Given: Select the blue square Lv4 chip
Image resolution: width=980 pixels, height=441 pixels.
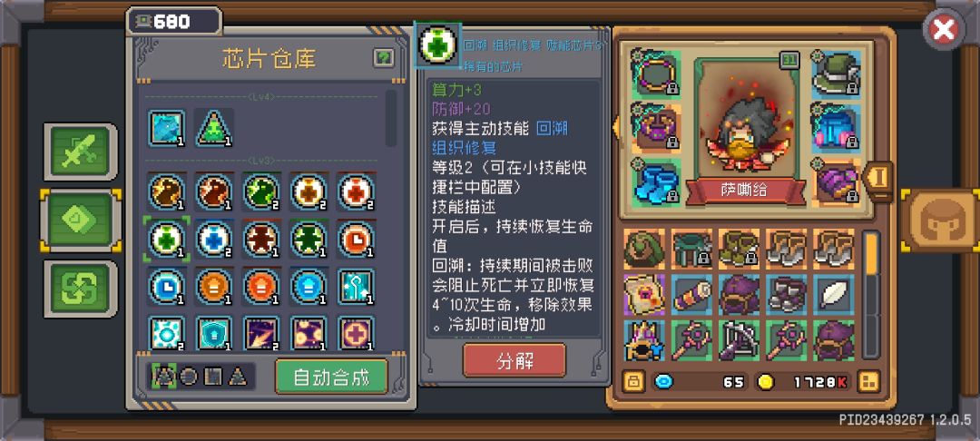Looking at the screenshot, I should 167,127.
